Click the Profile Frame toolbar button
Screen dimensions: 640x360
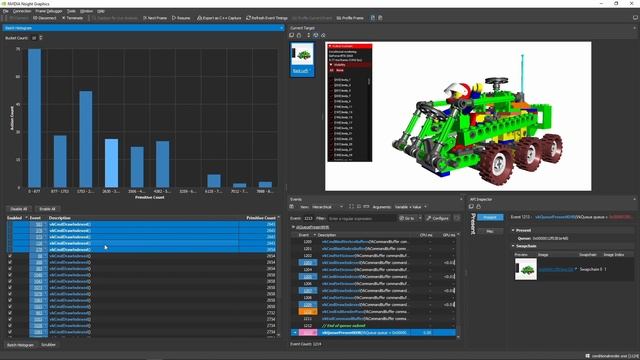350,18
